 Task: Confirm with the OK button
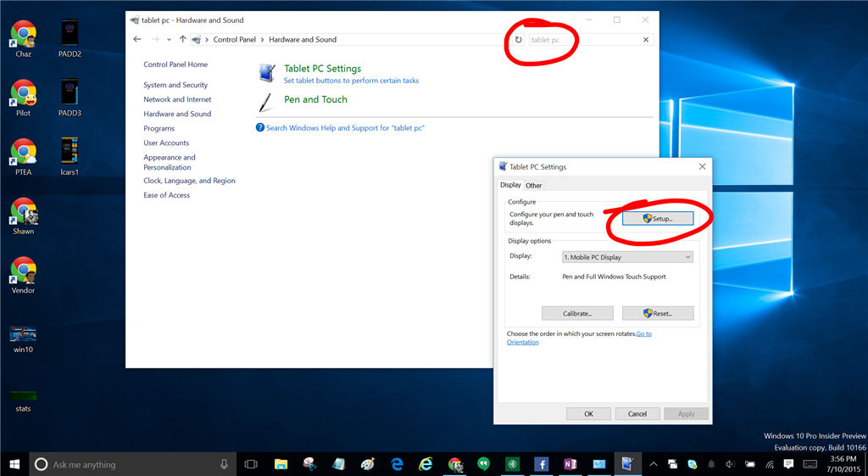[588, 414]
